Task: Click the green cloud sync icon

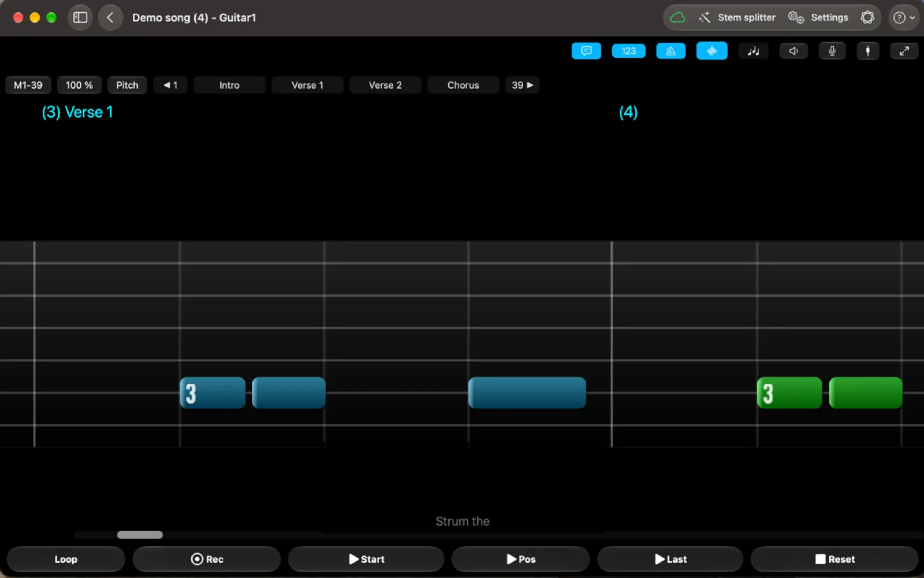Action: [x=677, y=17]
